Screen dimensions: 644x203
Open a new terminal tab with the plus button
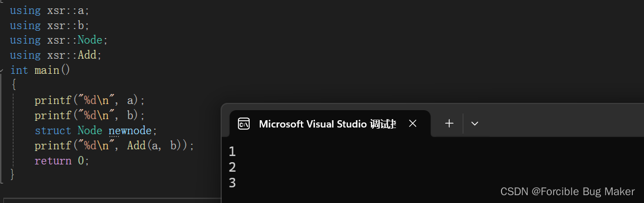pos(449,123)
